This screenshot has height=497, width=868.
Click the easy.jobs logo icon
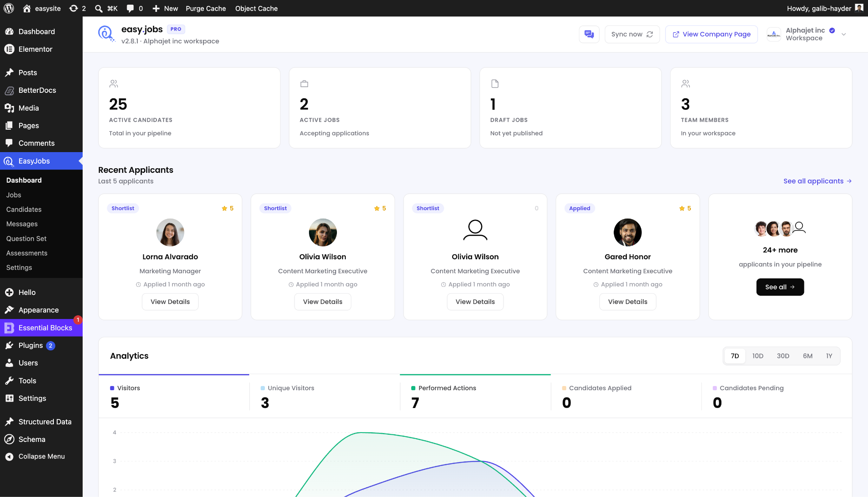tap(106, 33)
